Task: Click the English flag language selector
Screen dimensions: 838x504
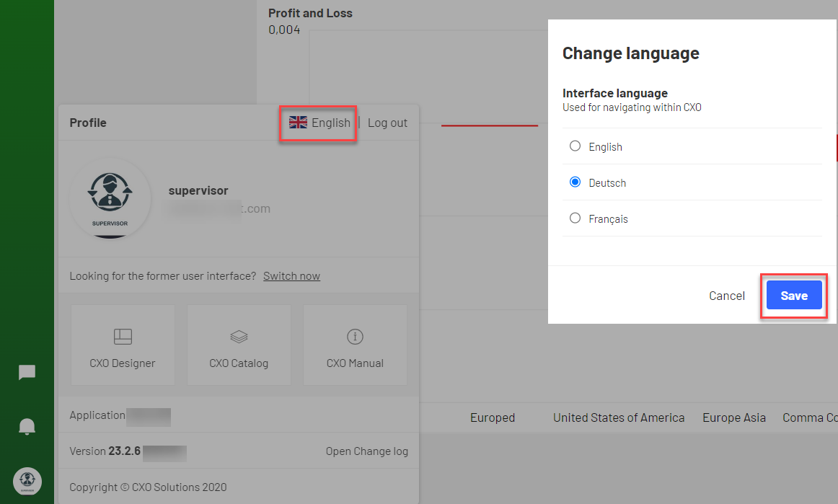Action: point(318,123)
